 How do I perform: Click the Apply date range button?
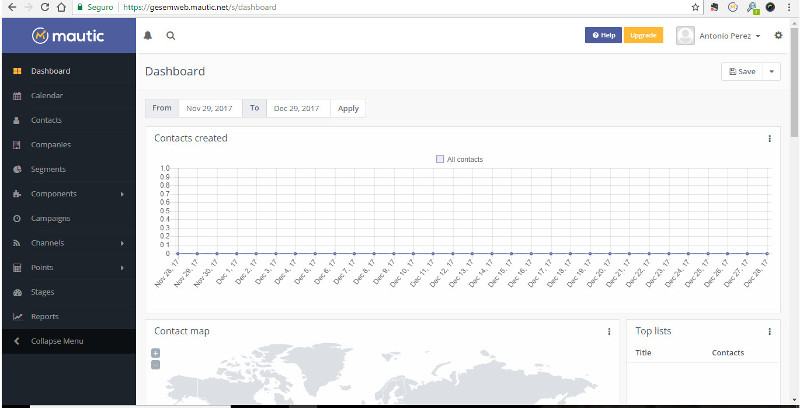[x=348, y=108]
